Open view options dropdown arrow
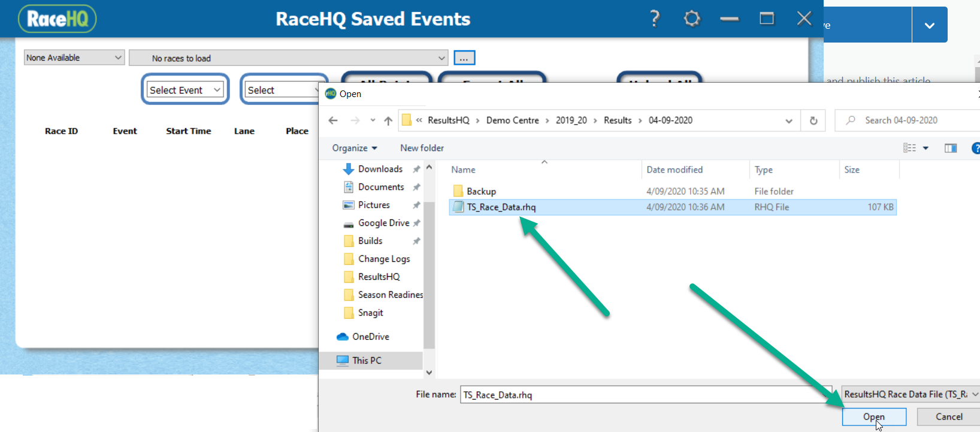Viewport: 980px width, 432px height. (925, 148)
